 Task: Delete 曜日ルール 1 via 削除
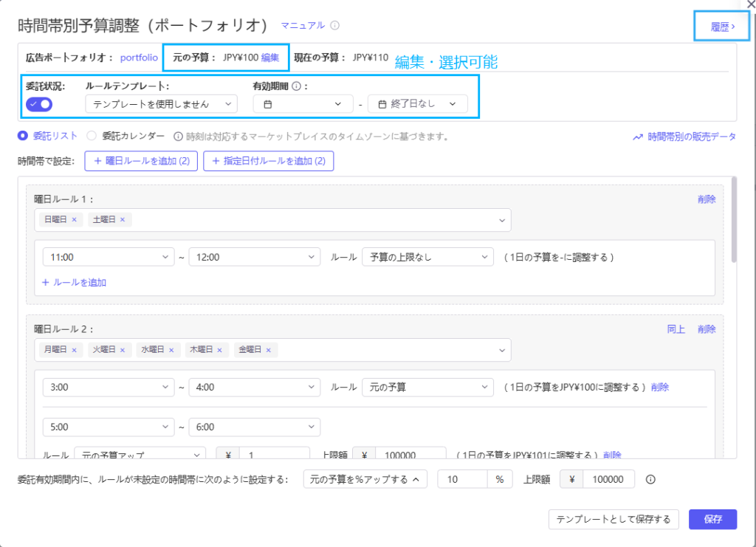click(707, 199)
